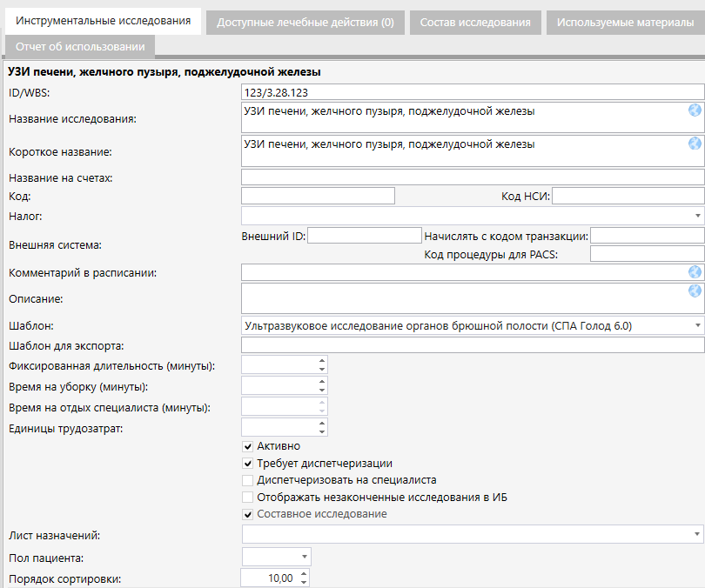
Task: Click globe icon in Название исследования field
Action: [695, 110]
